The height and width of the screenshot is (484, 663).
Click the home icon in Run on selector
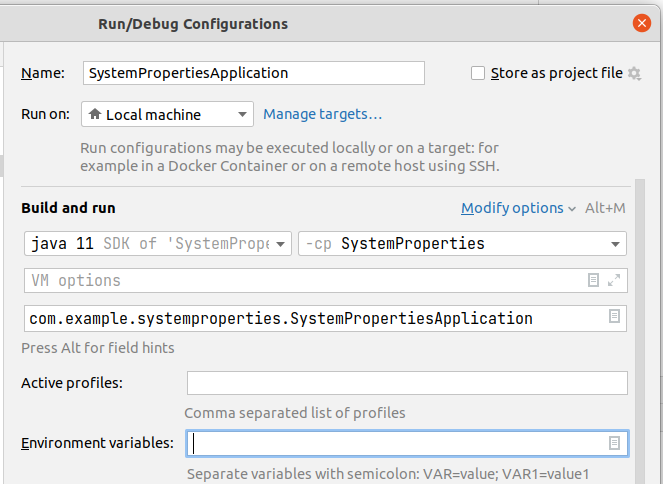point(95,115)
